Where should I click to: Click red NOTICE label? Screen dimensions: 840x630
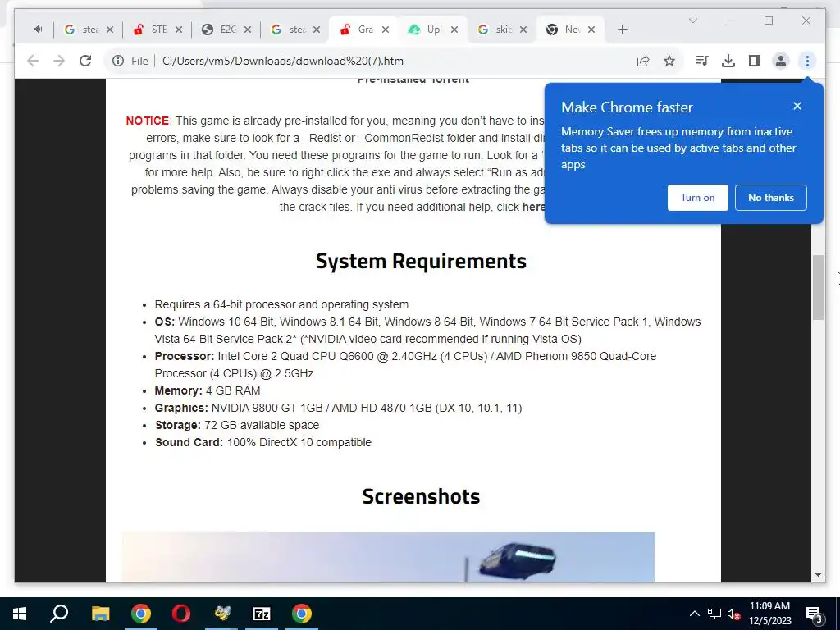148,121
